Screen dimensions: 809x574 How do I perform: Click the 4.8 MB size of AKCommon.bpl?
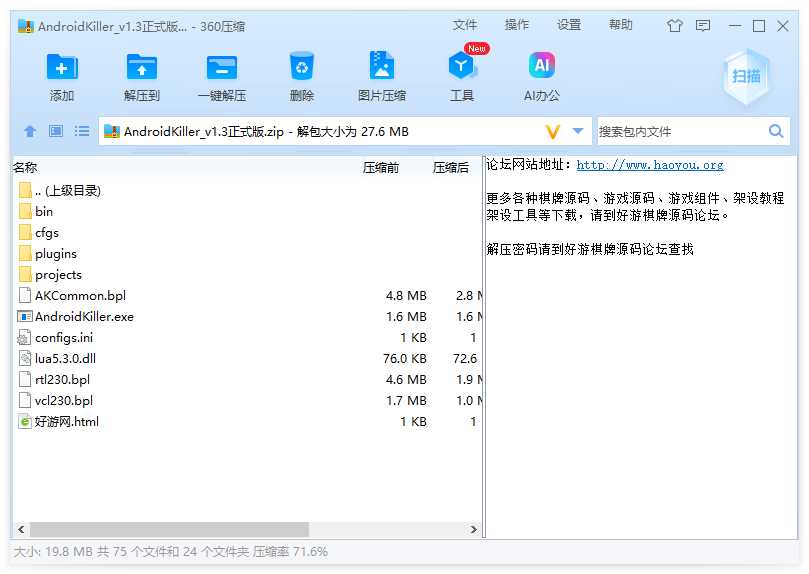406,296
